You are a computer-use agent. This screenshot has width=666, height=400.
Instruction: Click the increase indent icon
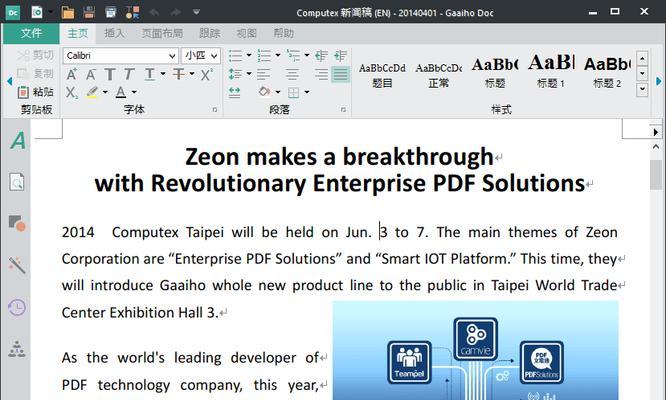[340, 56]
